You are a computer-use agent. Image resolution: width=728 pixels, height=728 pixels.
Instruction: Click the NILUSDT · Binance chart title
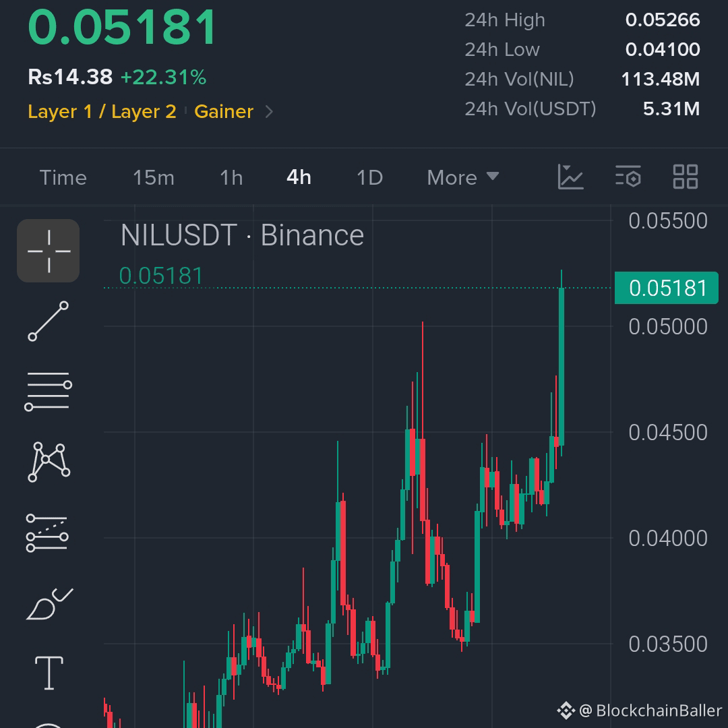[242, 235]
